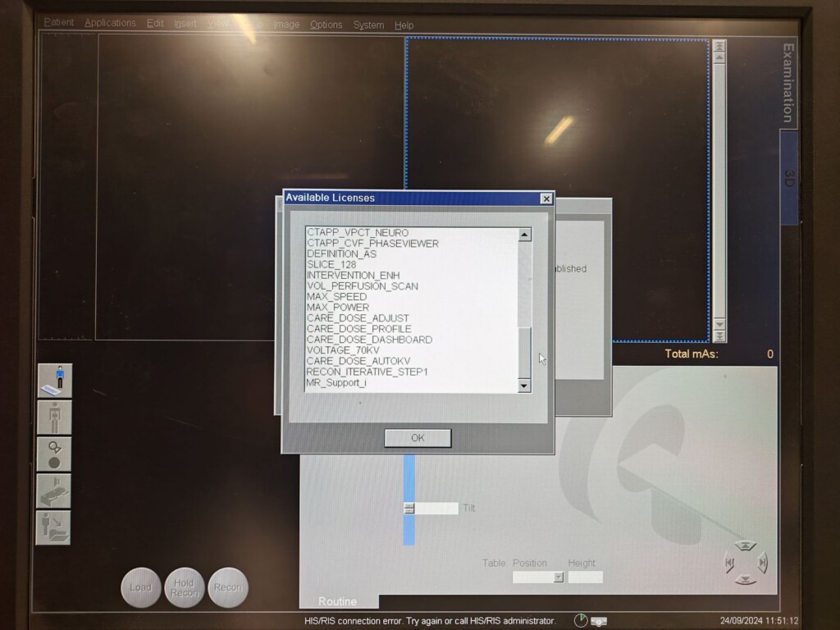Open the System menu
Screen dimensions: 840x630
(368, 25)
